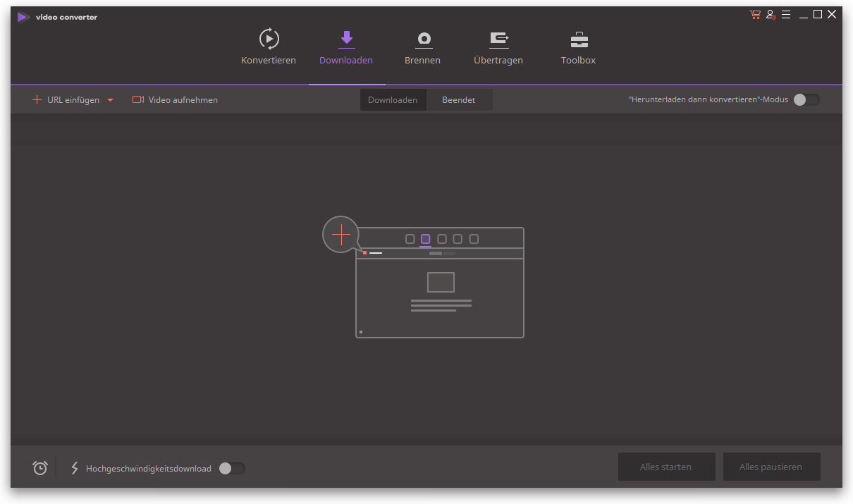853x504 pixels.
Task: Open the Toolbox section
Action: 578,47
